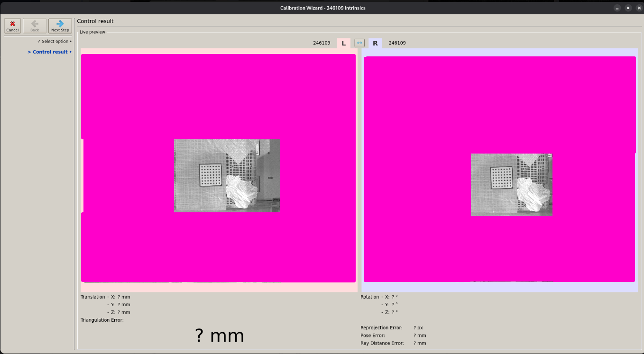Swap left and right cameras via arrow icon
This screenshot has width=644, height=354.
click(x=359, y=43)
